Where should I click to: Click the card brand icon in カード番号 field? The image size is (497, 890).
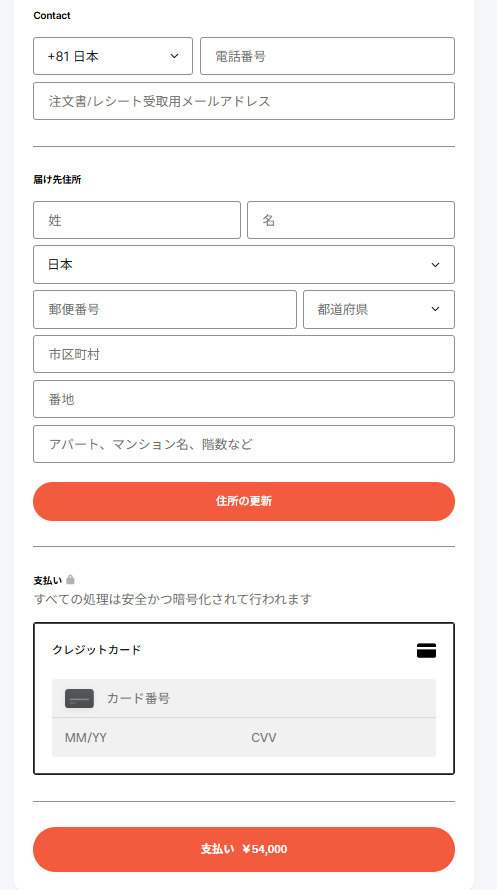(79, 698)
